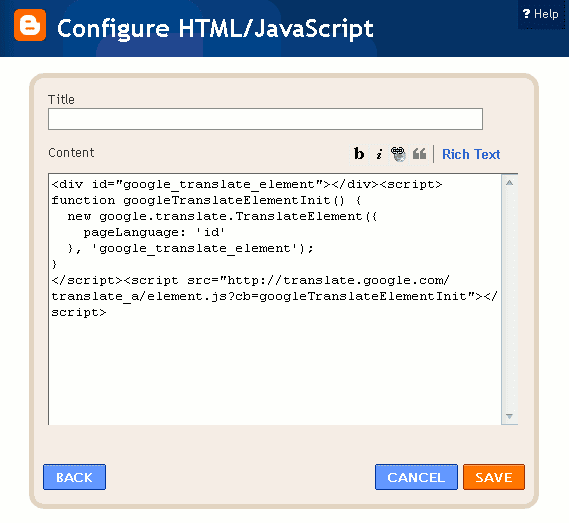Click the 'function googleTranslateElementInit() {' line
This screenshot has height=523, width=569.
point(206,200)
